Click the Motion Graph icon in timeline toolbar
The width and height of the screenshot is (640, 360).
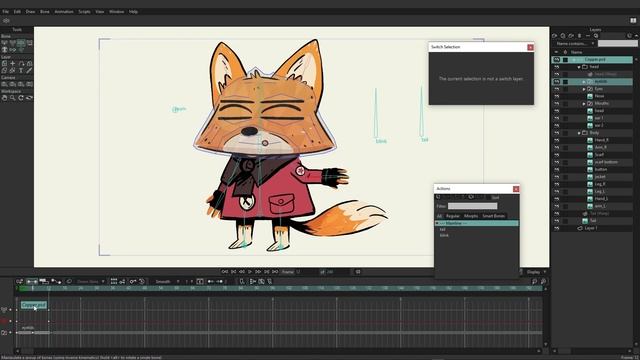(56, 282)
